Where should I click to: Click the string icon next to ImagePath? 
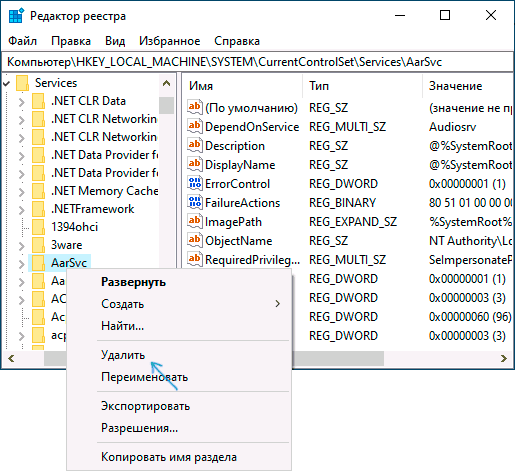coord(195,221)
